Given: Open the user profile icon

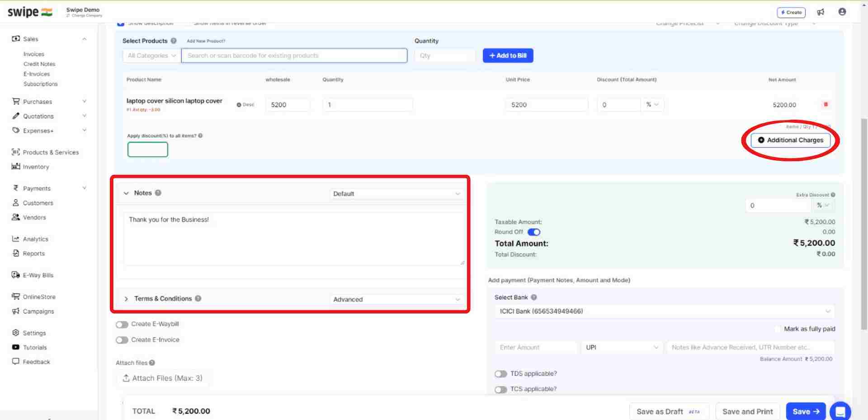Looking at the screenshot, I should [842, 12].
